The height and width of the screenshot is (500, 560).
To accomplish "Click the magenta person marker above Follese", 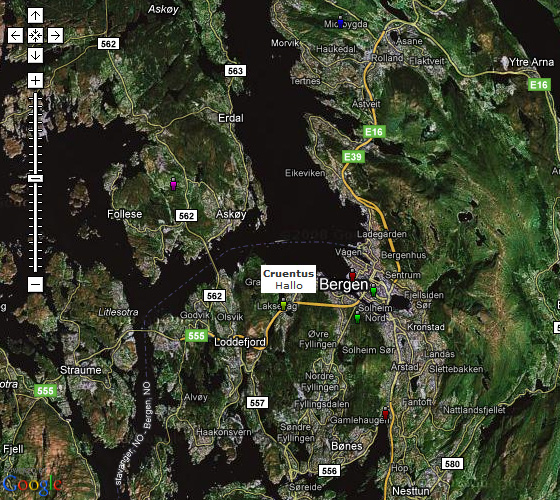I will (x=173, y=184).
